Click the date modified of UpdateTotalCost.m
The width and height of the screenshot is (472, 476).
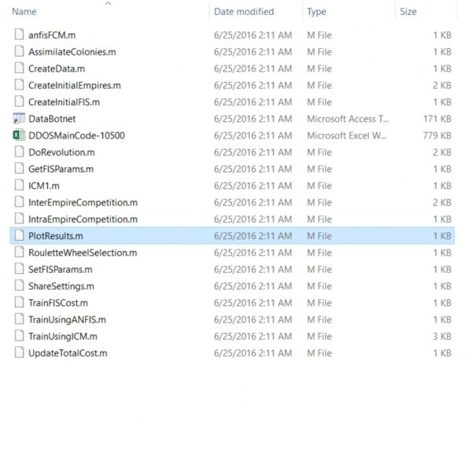point(253,353)
